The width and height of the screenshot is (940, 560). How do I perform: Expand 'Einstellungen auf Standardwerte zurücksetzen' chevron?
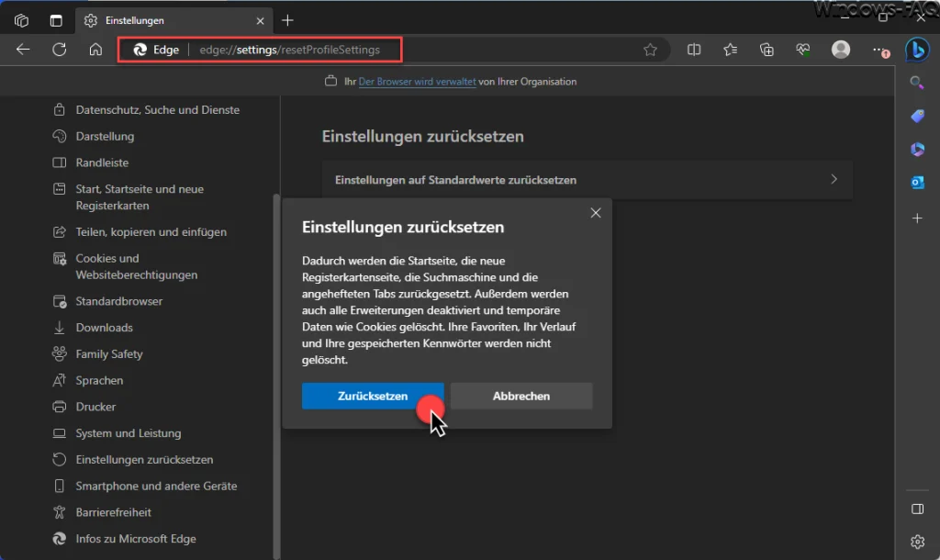click(x=834, y=179)
